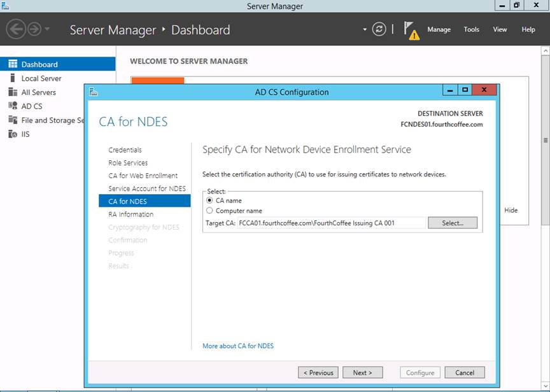Select the Computer name radio button
This screenshot has width=550, height=392.
[x=209, y=211]
